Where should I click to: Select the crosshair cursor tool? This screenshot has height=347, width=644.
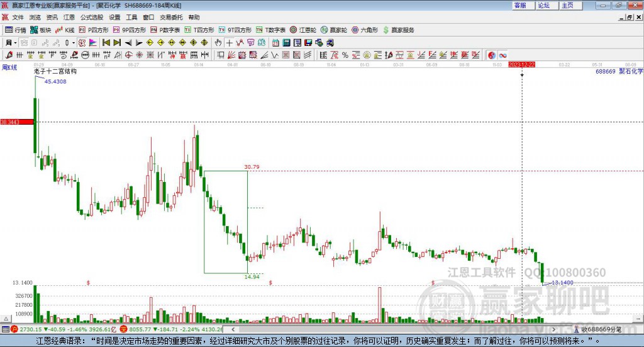229,43
